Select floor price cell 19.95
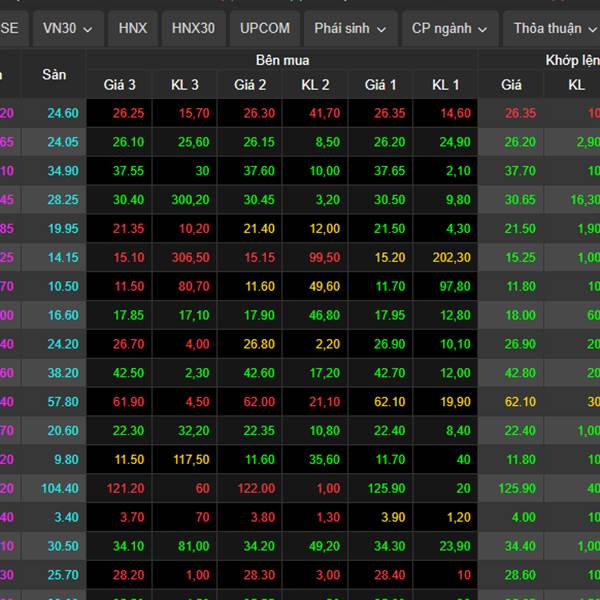The height and width of the screenshot is (600, 600). [x=63, y=228]
